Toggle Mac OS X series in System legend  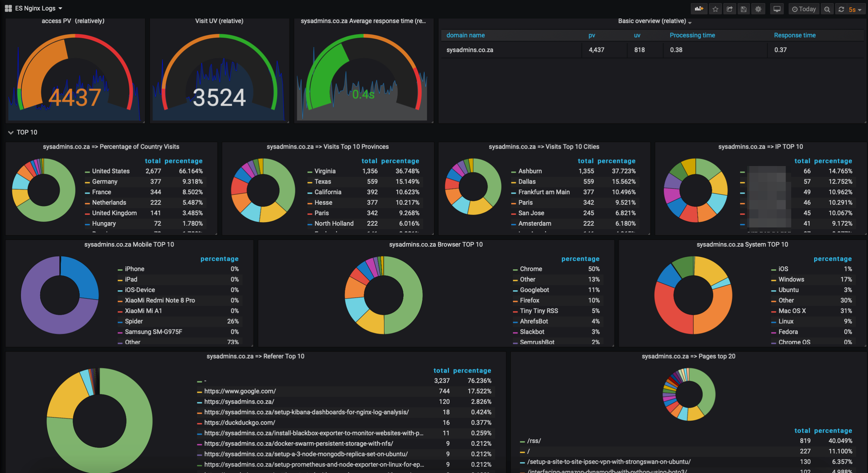(x=792, y=311)
